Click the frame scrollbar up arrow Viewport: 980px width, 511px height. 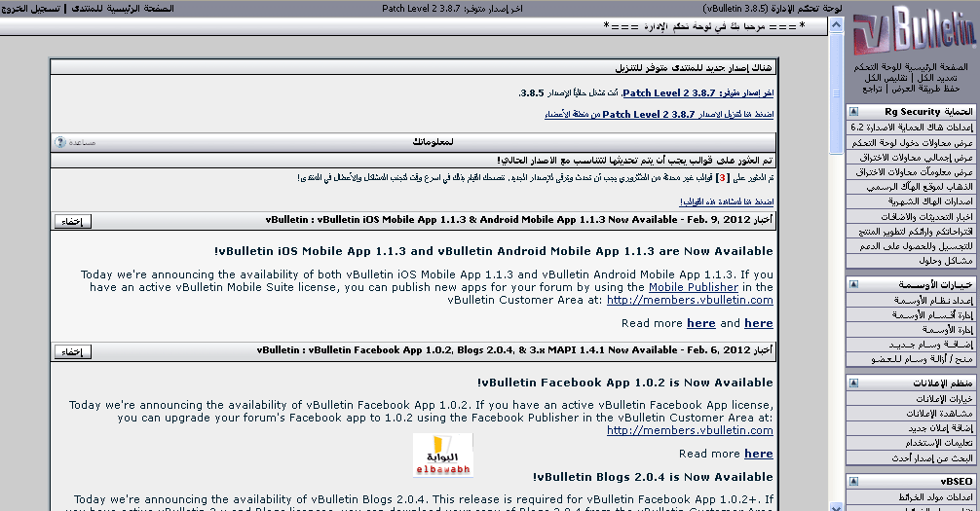click(836, 25)
